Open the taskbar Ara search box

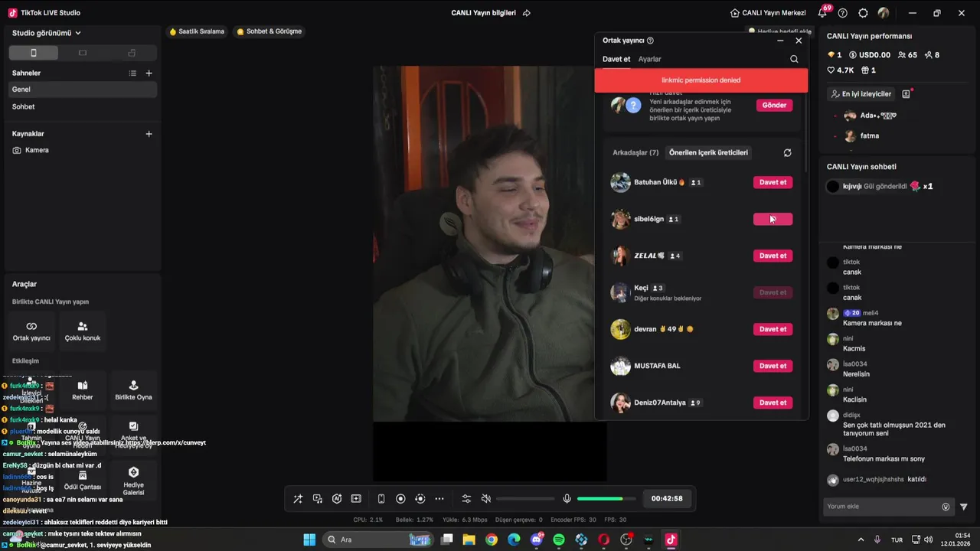point(377,540)
